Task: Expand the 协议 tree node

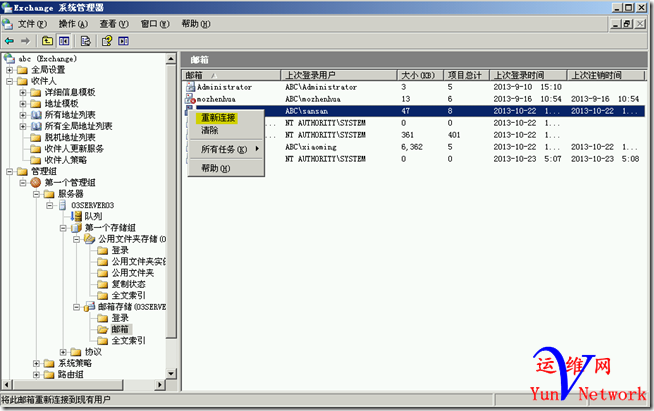Action: 63,352
